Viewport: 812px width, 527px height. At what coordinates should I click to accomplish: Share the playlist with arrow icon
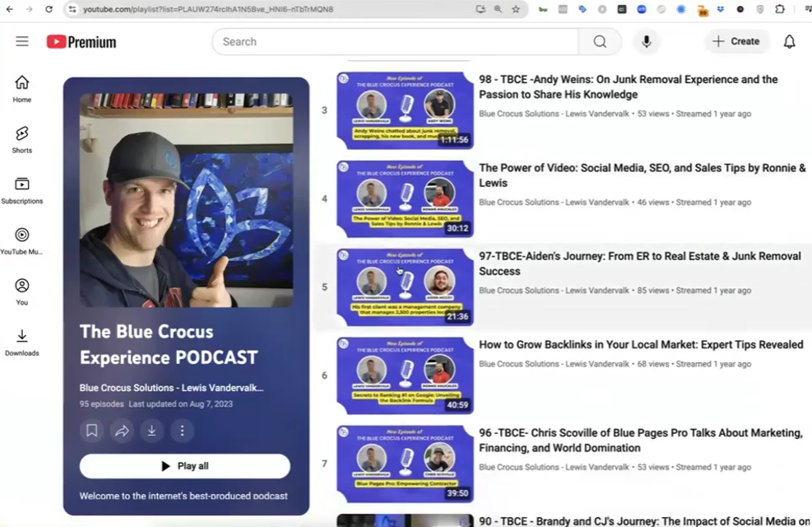122,431
